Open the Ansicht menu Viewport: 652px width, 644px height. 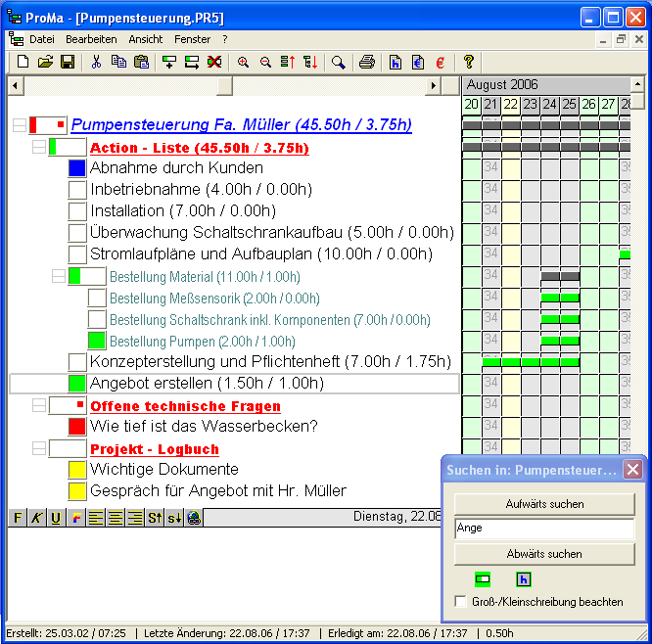(146, 39)
